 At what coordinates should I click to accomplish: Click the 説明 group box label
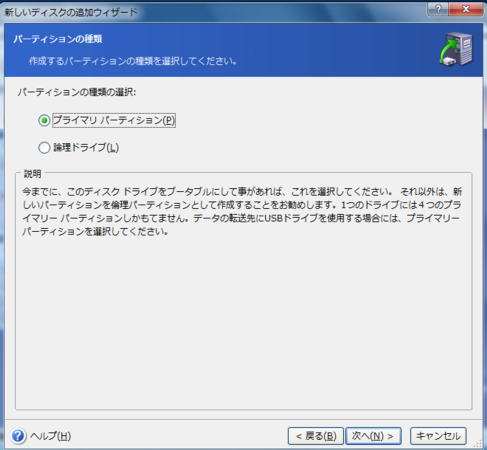[33, 174]
